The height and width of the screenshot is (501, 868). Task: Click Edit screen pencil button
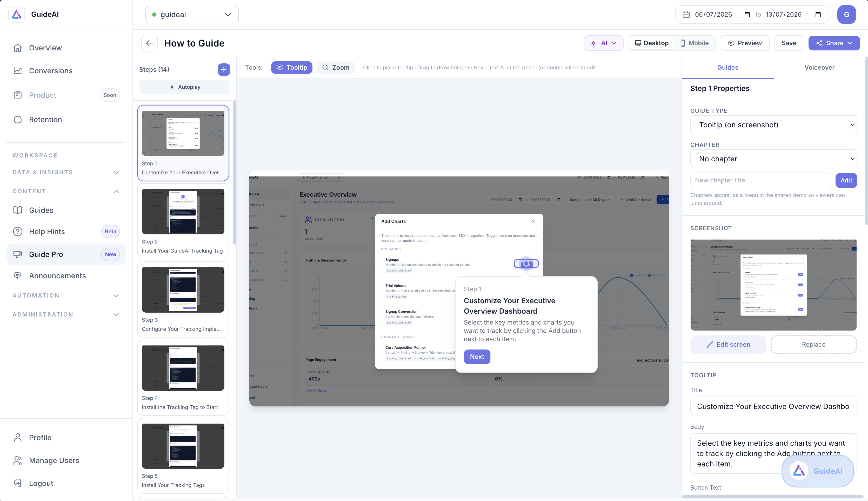tap(728, 345)
